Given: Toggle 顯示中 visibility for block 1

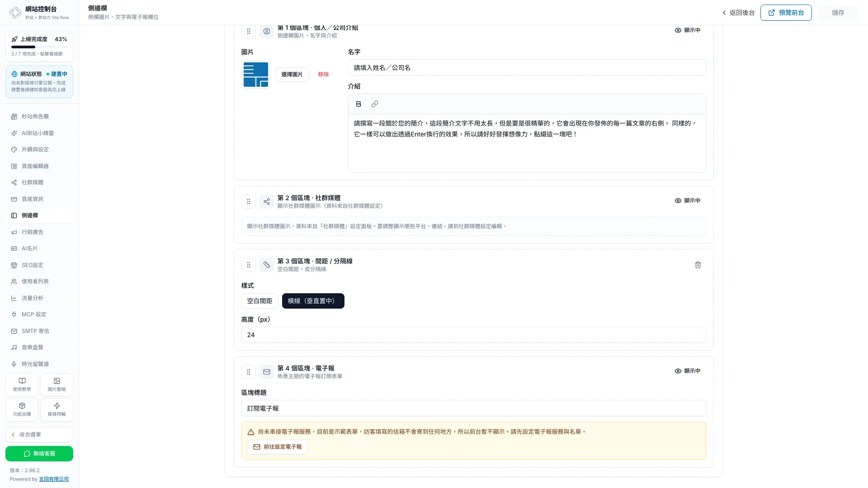Looking at the screenshot, I should click(x=688, y=30).
